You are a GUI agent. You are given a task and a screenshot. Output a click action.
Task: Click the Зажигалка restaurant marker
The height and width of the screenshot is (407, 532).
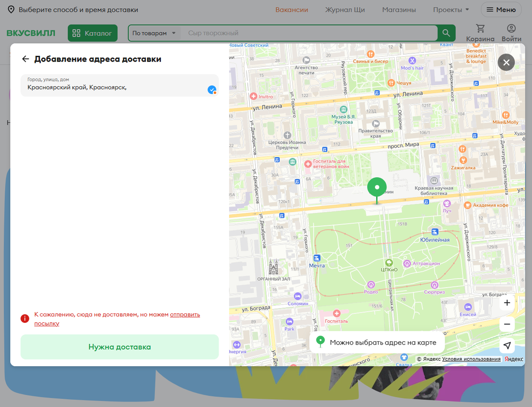coord(463,160)
